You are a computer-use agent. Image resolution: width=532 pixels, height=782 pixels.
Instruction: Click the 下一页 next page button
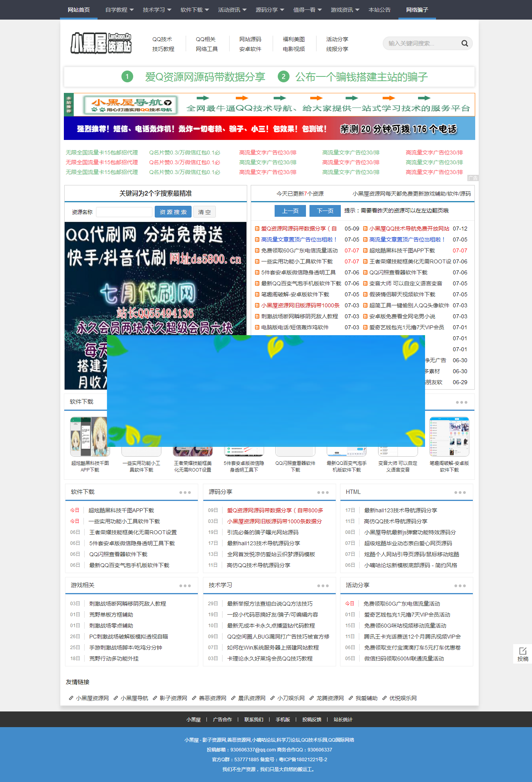pos(325,211)
